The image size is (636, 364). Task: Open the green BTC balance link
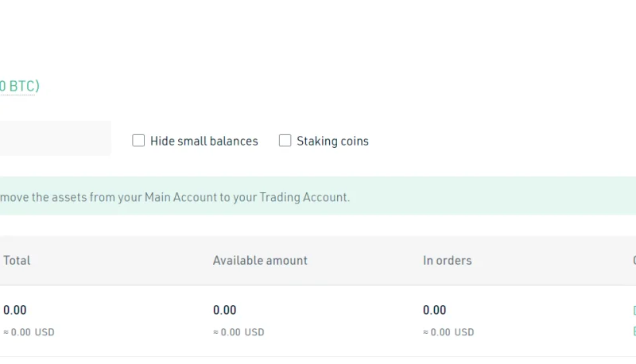click(x=19, y=86)
